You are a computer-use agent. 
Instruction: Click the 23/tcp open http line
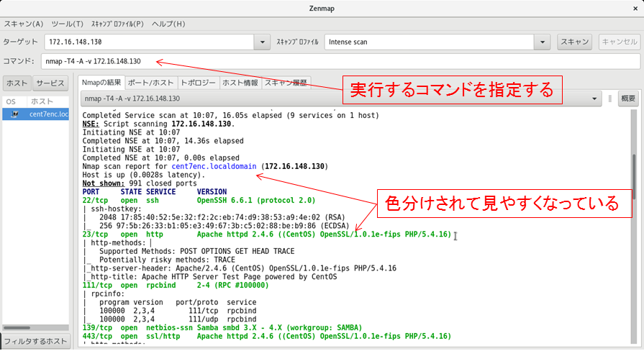266,234
